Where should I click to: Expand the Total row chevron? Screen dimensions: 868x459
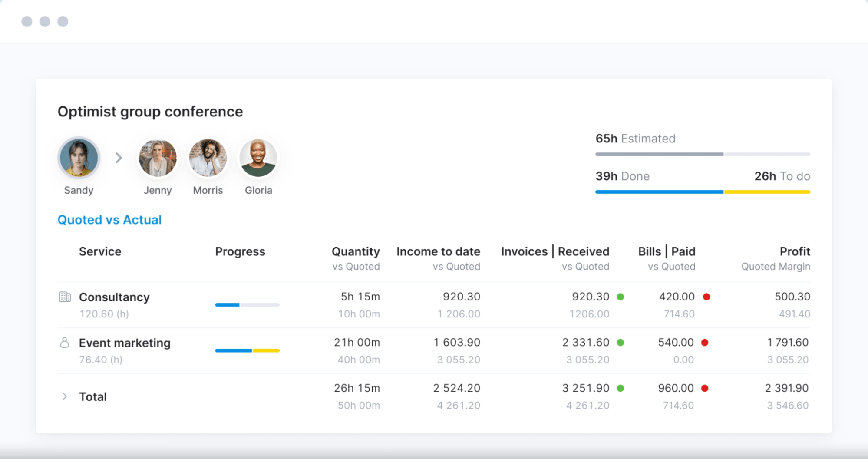pos(65,396)
